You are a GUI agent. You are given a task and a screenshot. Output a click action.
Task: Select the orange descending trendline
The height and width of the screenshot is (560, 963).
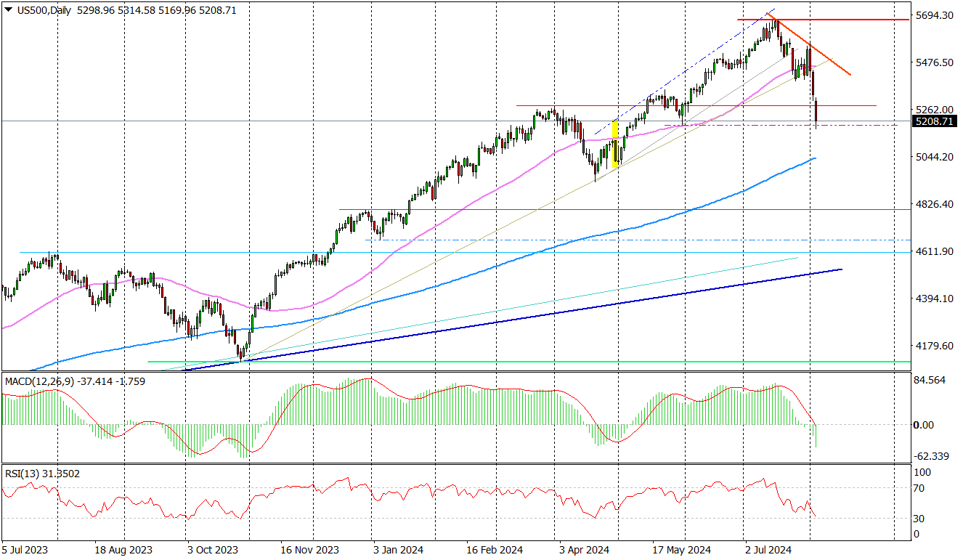pyautogui.click(x=810, y=44)
